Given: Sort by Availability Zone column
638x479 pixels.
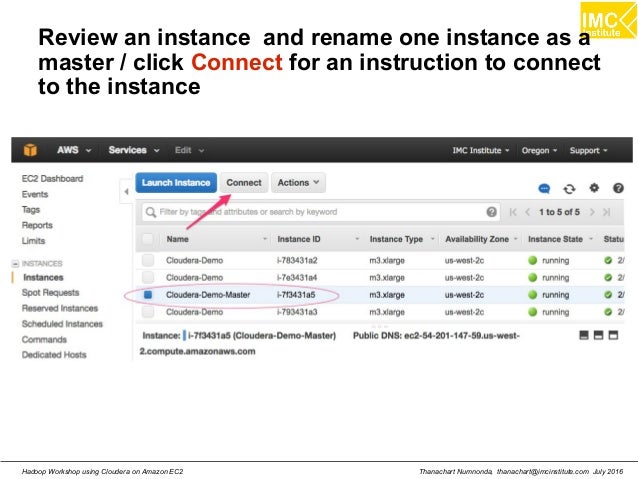Looking at the screenshot, I should click(x=476, y=239).
